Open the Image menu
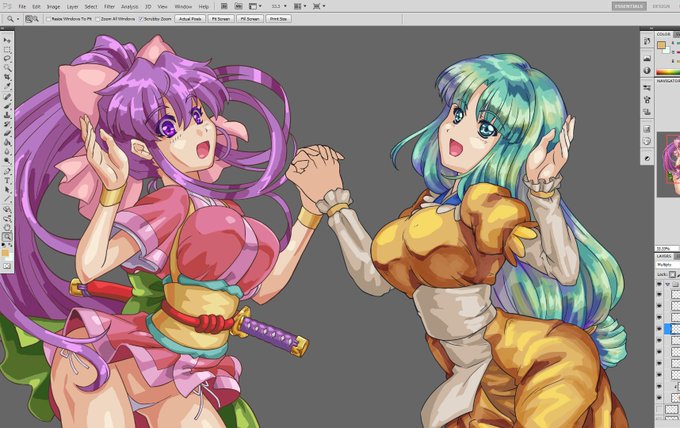The height and width of the screenshot is (428, 680). coord(53,7)
